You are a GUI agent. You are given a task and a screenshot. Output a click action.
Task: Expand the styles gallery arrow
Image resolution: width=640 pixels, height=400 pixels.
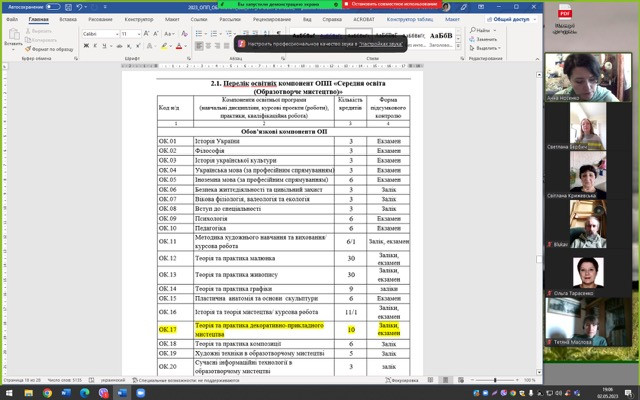tap(458, 48)
